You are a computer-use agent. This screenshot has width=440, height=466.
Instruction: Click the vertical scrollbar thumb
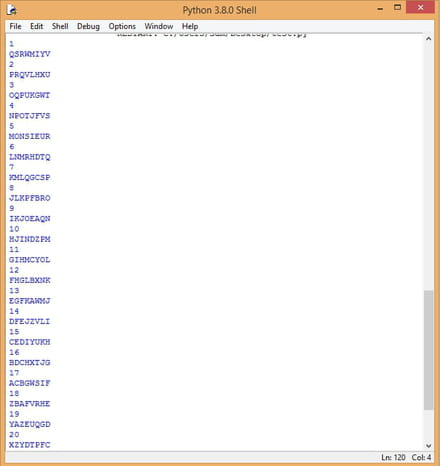(429, 350)
